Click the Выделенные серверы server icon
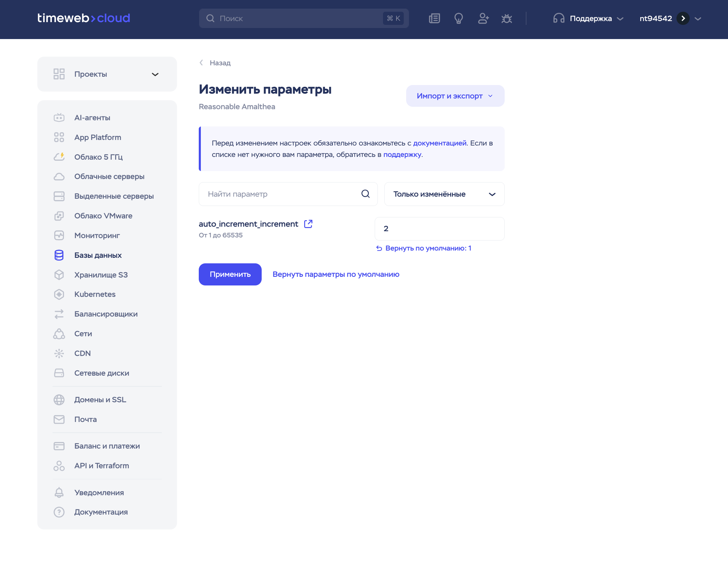728x564 pixels. point(59,196)
